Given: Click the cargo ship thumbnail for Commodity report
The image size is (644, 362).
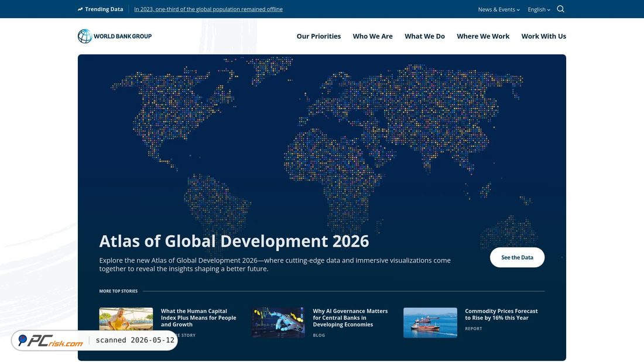Looking at the screenshot, I should 430,323.
